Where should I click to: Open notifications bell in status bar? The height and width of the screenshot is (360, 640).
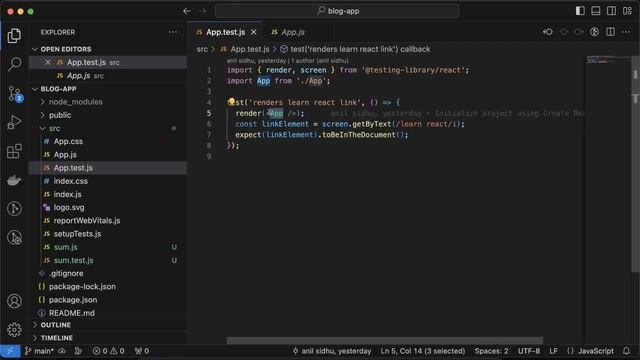(x=627, y=351)
